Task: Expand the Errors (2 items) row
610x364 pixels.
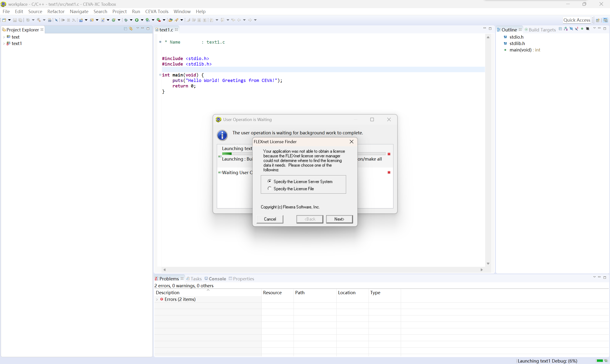Action: pos(157,299)
